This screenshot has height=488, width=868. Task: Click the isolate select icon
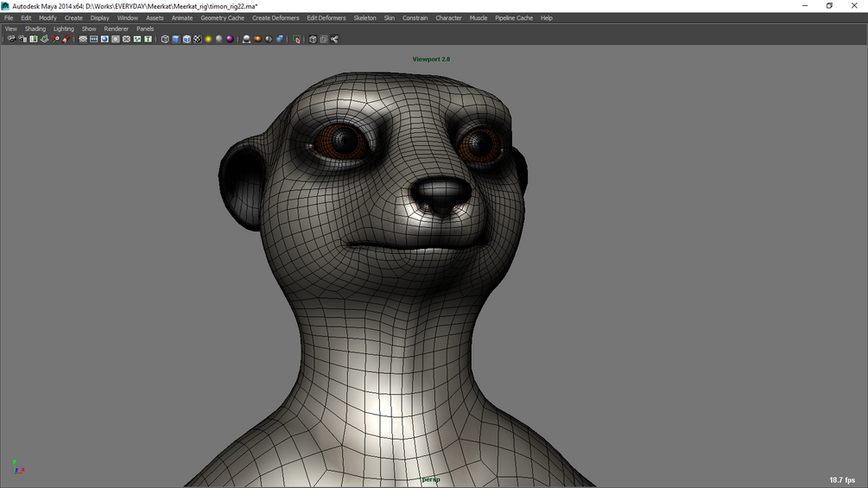pos(297,39)
